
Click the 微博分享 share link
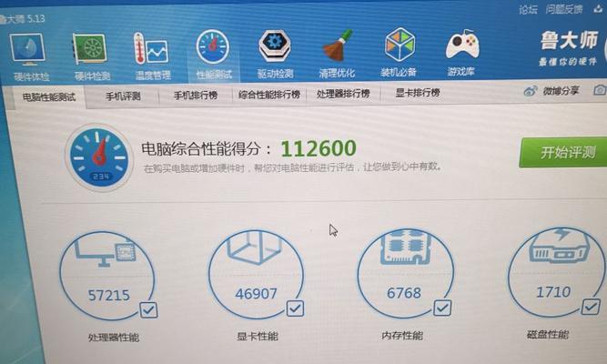pos(561,91)
